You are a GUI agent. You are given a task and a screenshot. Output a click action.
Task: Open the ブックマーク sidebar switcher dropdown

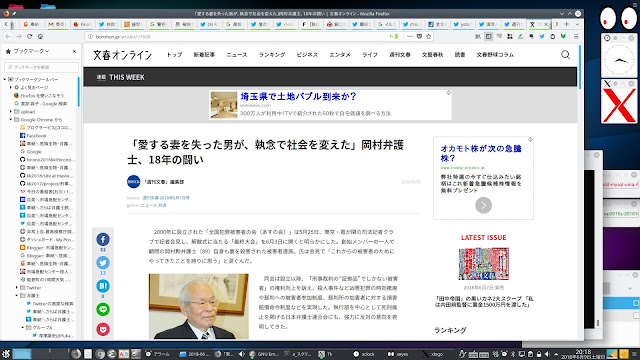tap(31, 51)
